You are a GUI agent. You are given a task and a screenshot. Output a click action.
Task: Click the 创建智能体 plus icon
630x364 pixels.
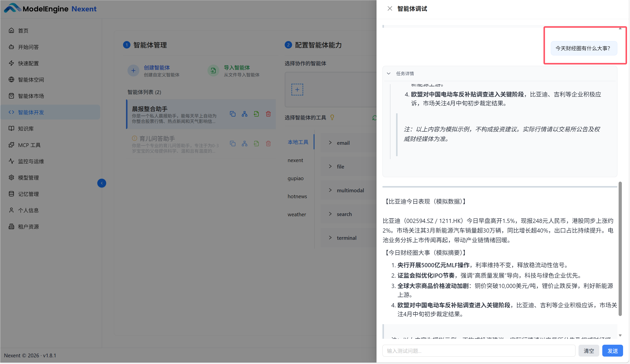coord(133,71)
